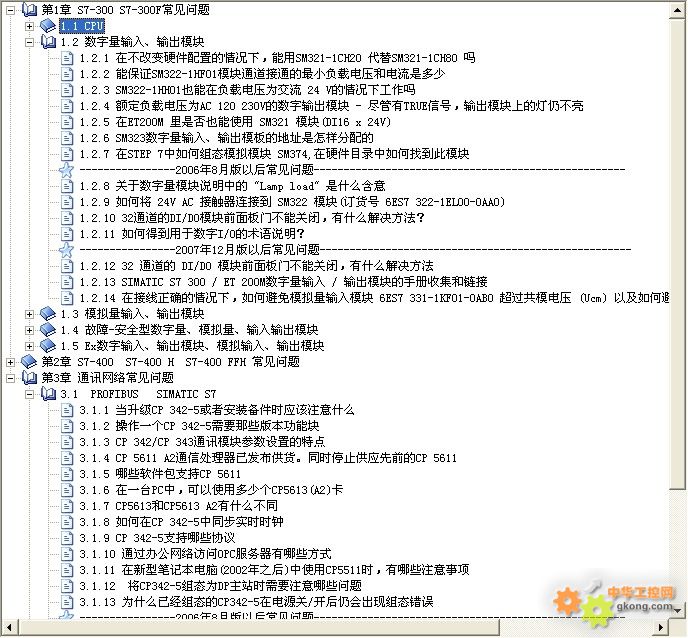Click the horizontal scrollbar thumb
Viewport: 688px width, 638px height.
click(258, 627)
